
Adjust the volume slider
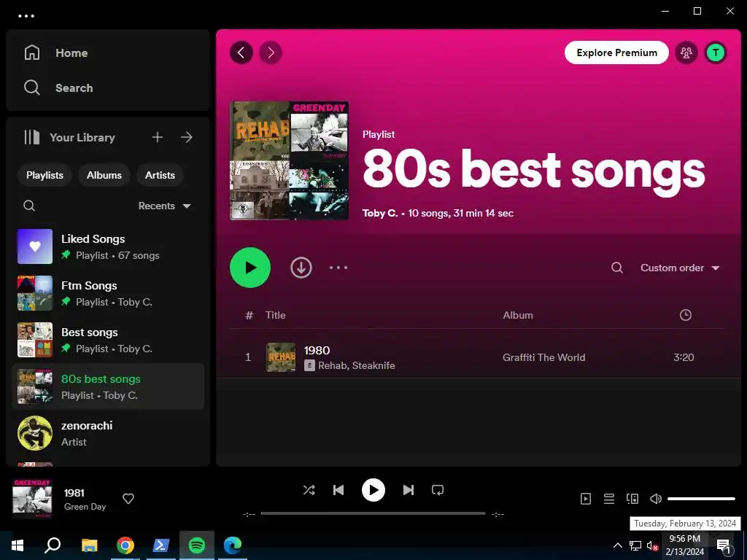coord(701,499)
